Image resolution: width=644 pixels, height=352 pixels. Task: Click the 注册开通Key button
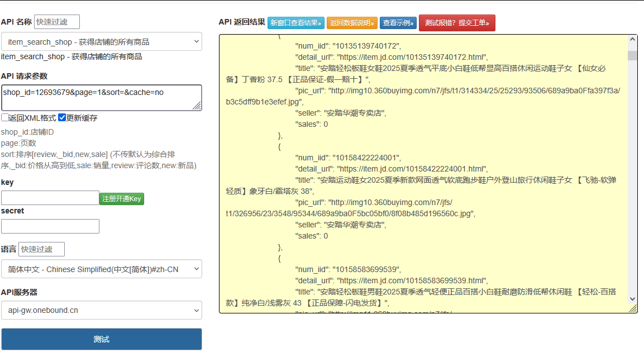point(122,199)
